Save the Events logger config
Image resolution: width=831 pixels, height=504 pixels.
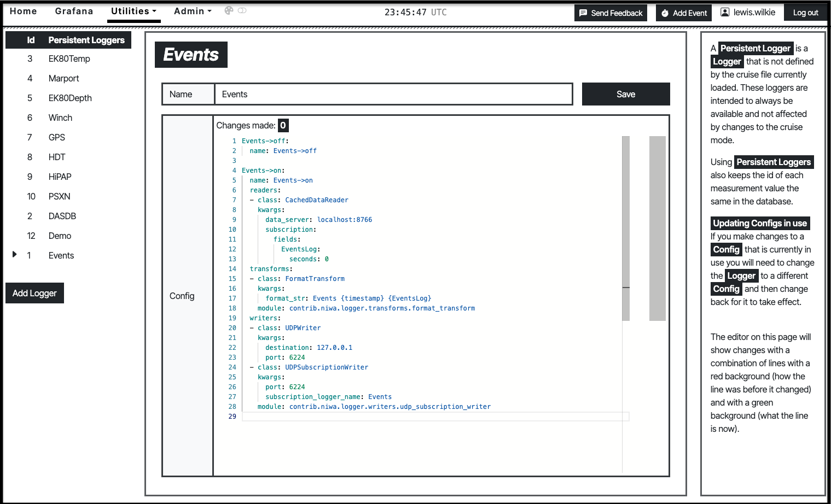click(626, 94)
